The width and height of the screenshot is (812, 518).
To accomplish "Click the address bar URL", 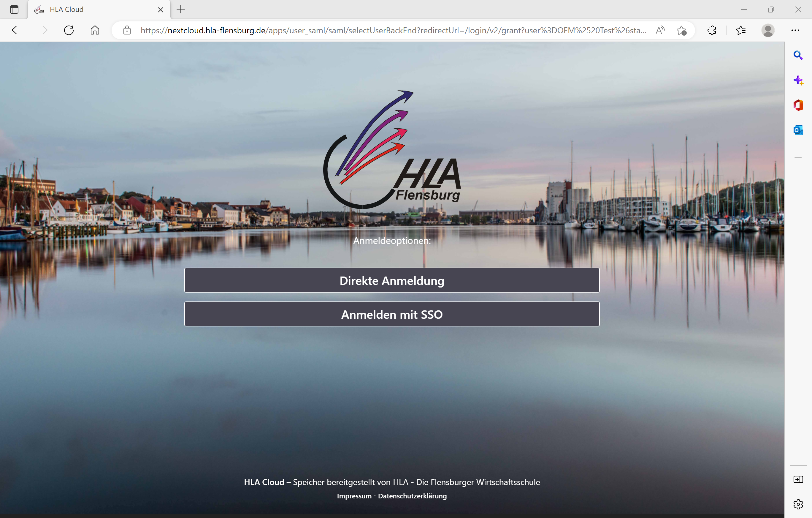I will (x=393, y=30).
